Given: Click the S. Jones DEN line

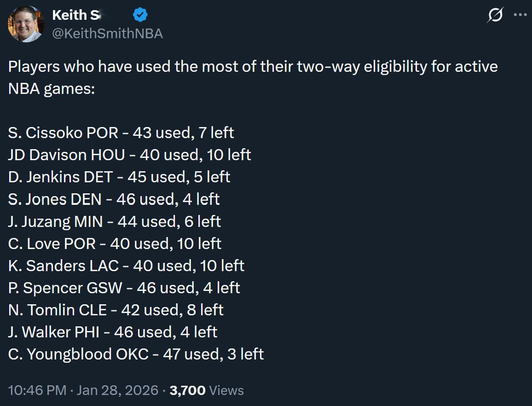Looking at the screenshot, I should click(114, 199).
